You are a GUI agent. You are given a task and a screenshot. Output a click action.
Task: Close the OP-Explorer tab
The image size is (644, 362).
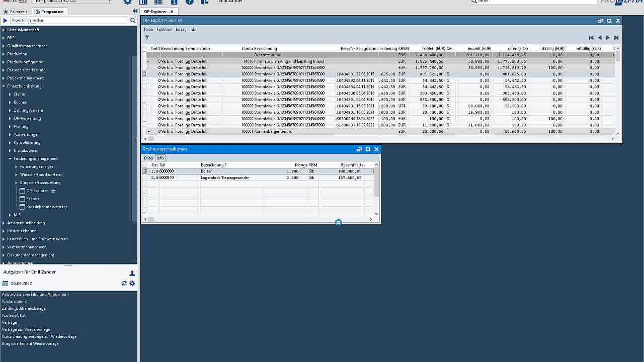click(x=172, y=12)
